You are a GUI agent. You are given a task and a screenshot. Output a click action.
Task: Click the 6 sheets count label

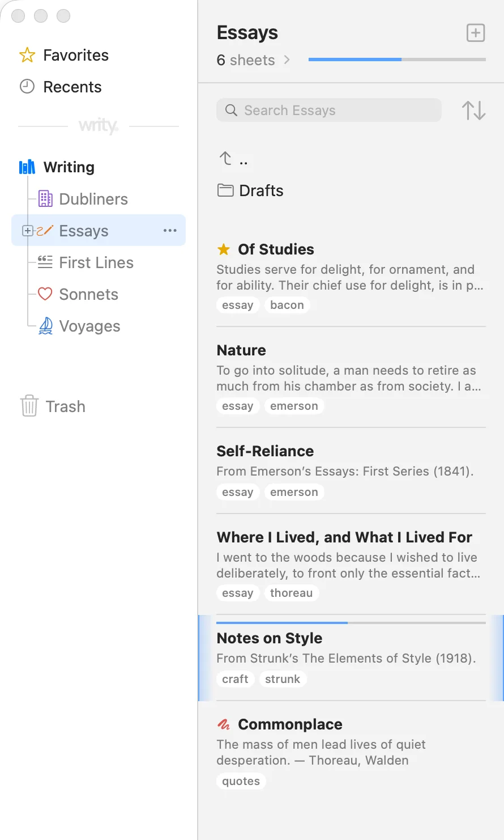pyautogui.click(x=246, y=60)
